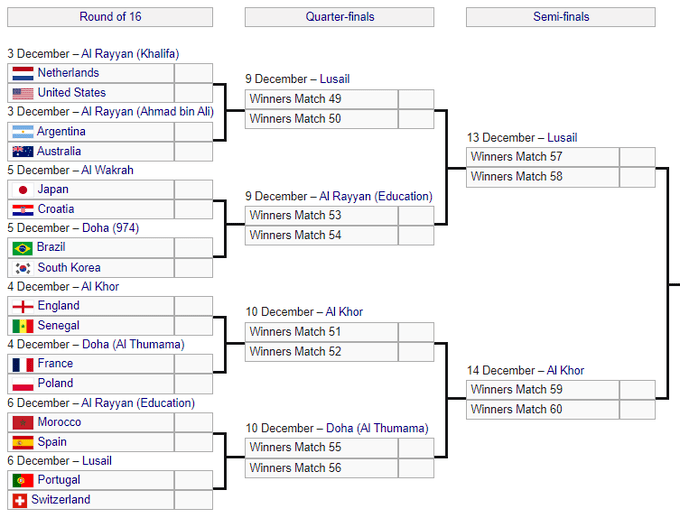Click the Japan flag icon

pyautogui.click(x=23, y=190)
